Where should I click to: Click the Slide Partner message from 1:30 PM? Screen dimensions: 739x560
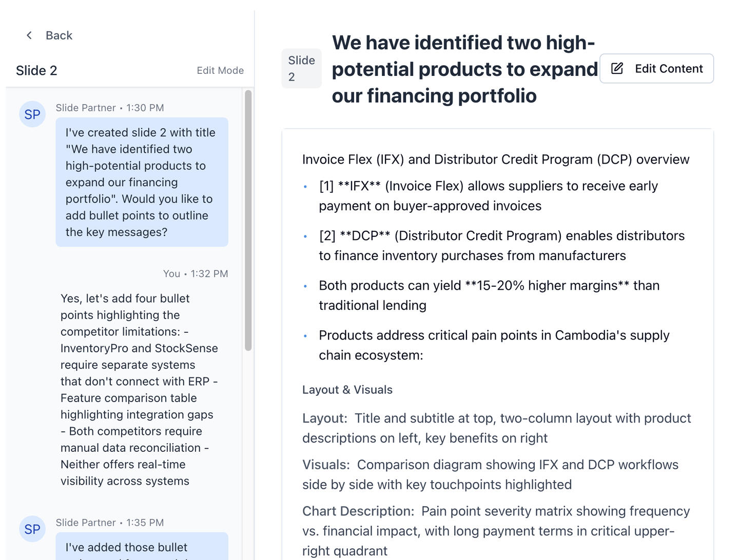142,182
